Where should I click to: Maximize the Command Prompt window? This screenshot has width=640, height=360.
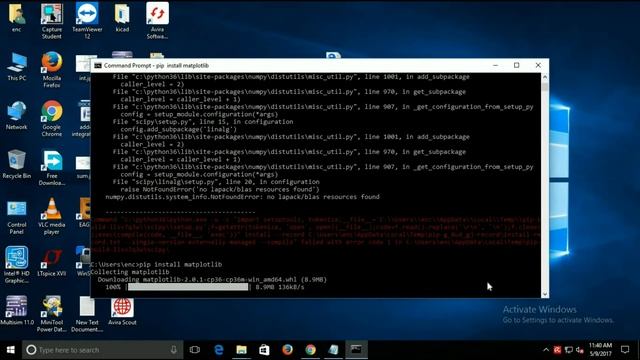(x=517, y=65)
